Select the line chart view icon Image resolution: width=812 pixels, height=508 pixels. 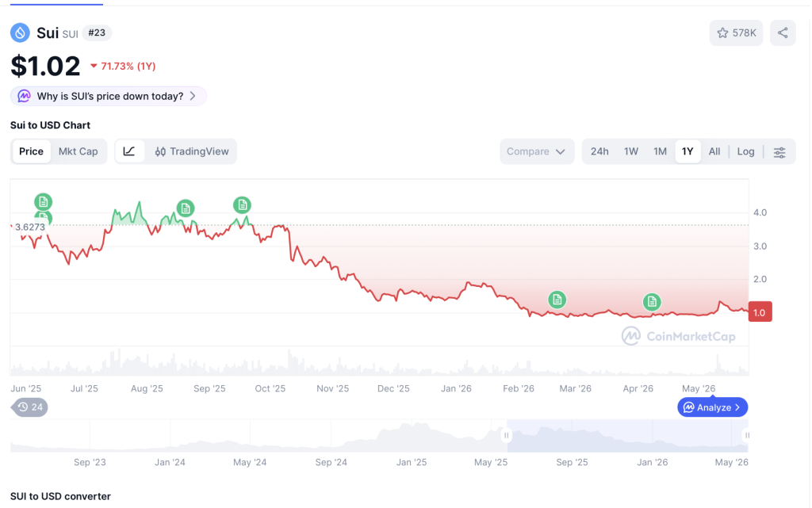[x=129, y=151]
